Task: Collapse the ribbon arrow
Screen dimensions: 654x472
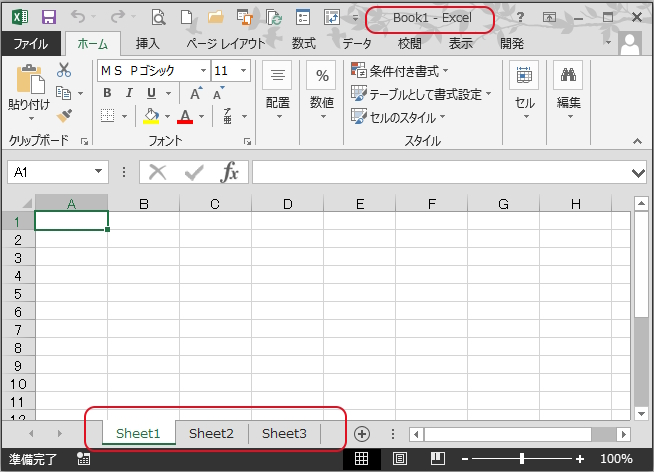Action: (x=637, y=141)
